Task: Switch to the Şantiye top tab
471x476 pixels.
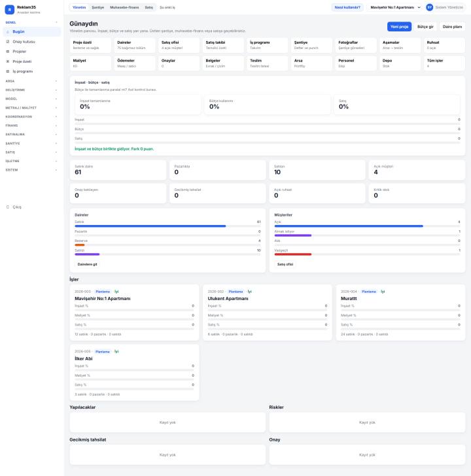Action: pyautogui.click(x=97, y=7)
